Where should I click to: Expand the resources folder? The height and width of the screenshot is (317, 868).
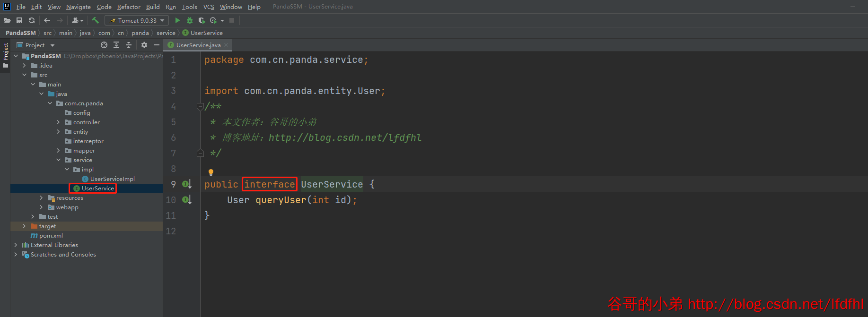[x=42, y=197]
